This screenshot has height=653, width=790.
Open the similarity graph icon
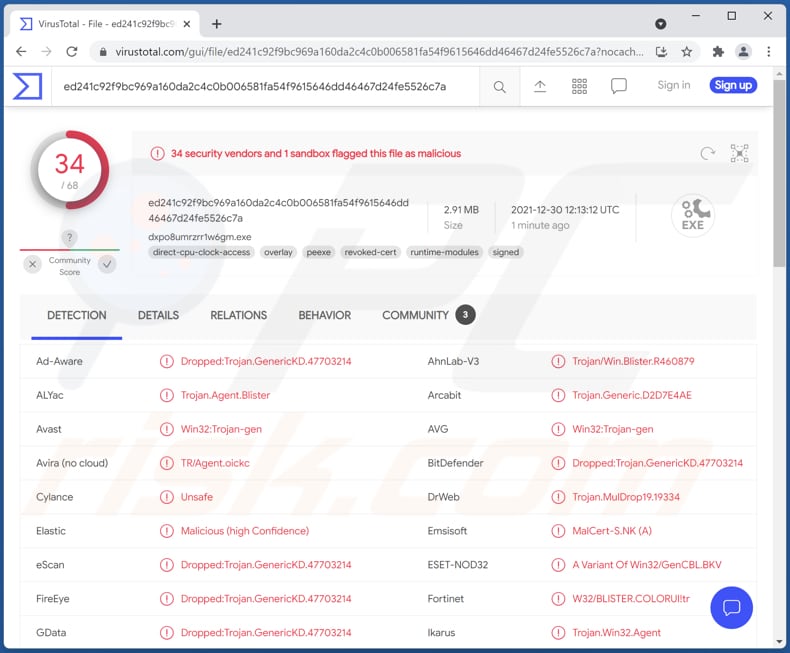pos(740,153)
